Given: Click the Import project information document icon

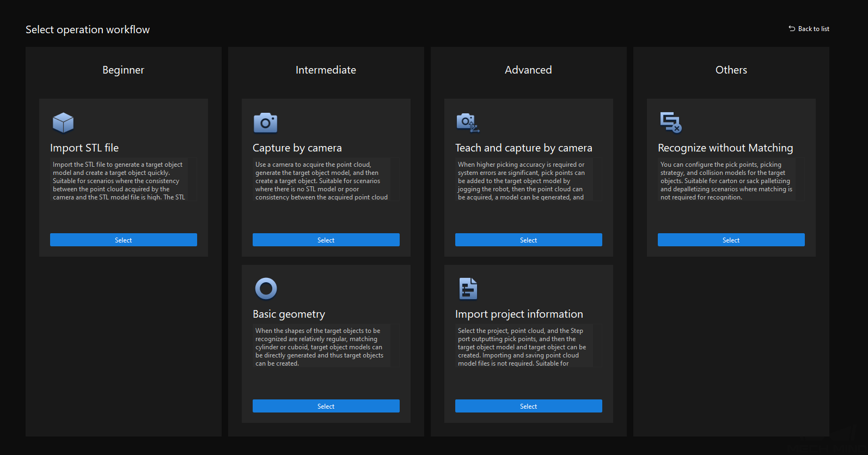Looking at the screenshot, I should point(468,289).
